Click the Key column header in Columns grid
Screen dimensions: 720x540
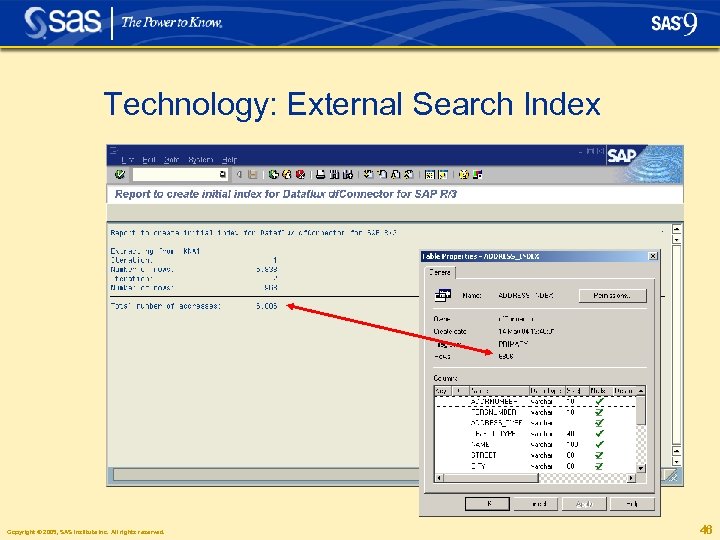443,391
